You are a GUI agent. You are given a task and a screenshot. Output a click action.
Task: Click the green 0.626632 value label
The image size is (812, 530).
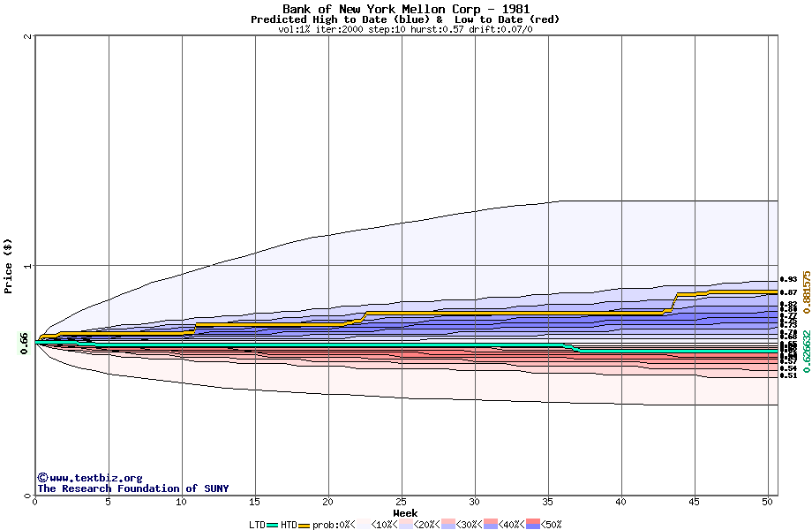click(806, 352)
